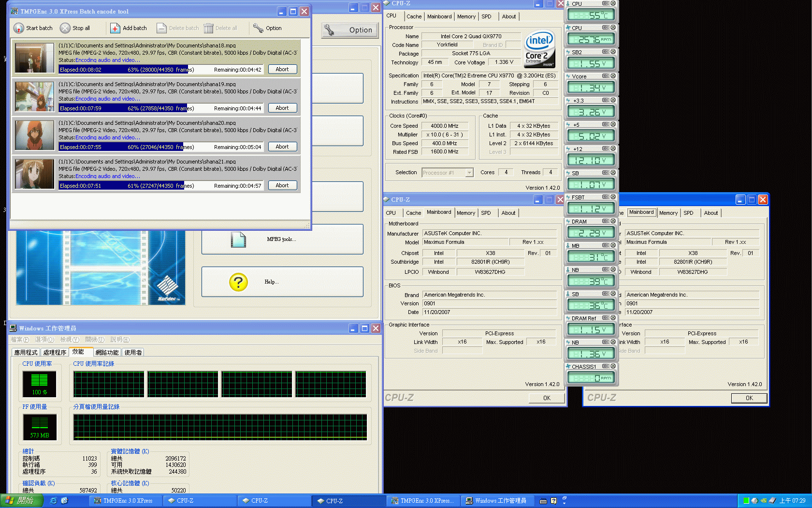Click the Intel Core 2 Quad QX9770 name field
This screenshot has height=508, width=812.
[x=471, y=36]
